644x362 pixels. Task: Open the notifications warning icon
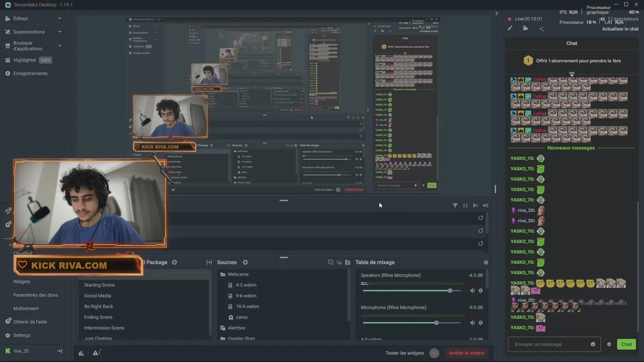click(96, 353)
